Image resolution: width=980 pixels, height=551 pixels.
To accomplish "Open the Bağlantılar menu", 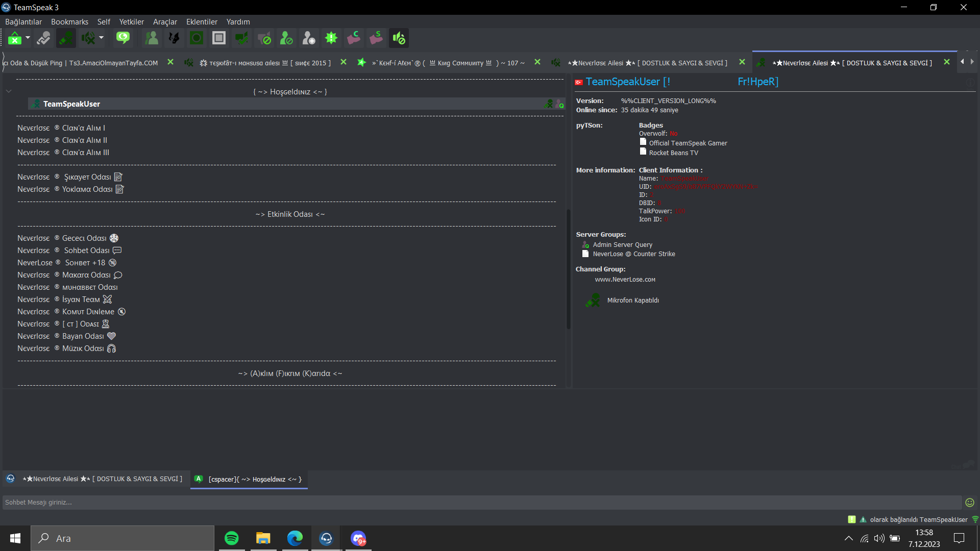I will [23, 22].
